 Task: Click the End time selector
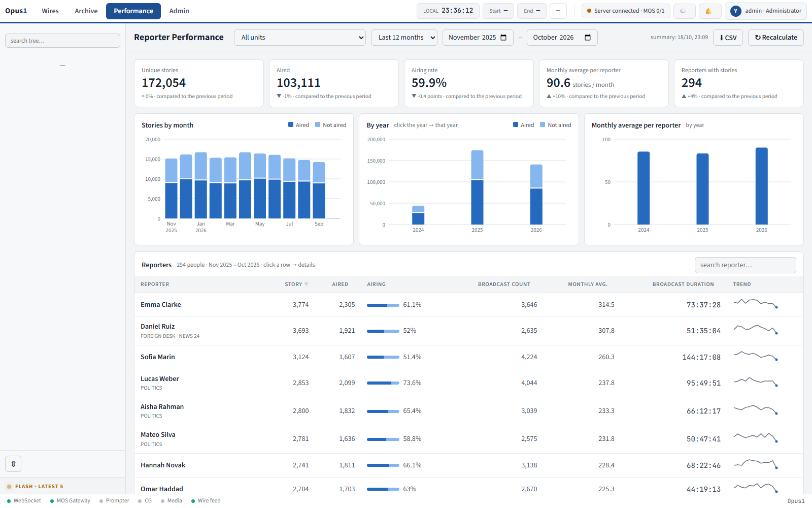532,11
